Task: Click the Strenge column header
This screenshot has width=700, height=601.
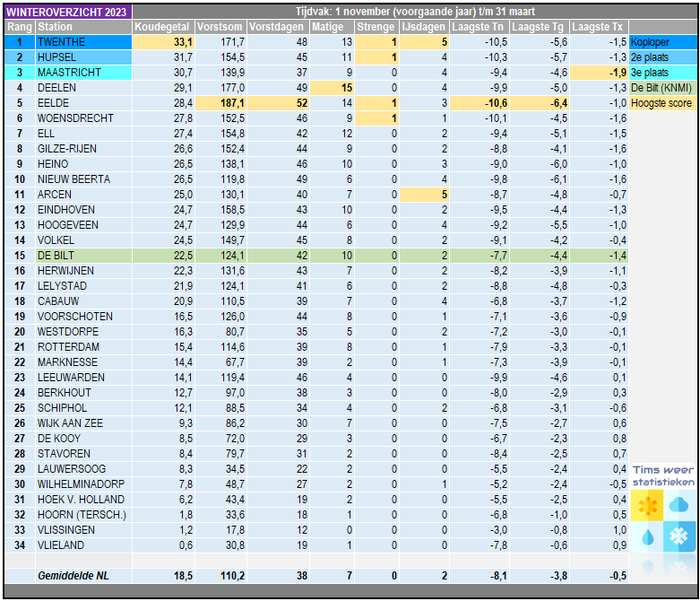Action: (376, 27)
